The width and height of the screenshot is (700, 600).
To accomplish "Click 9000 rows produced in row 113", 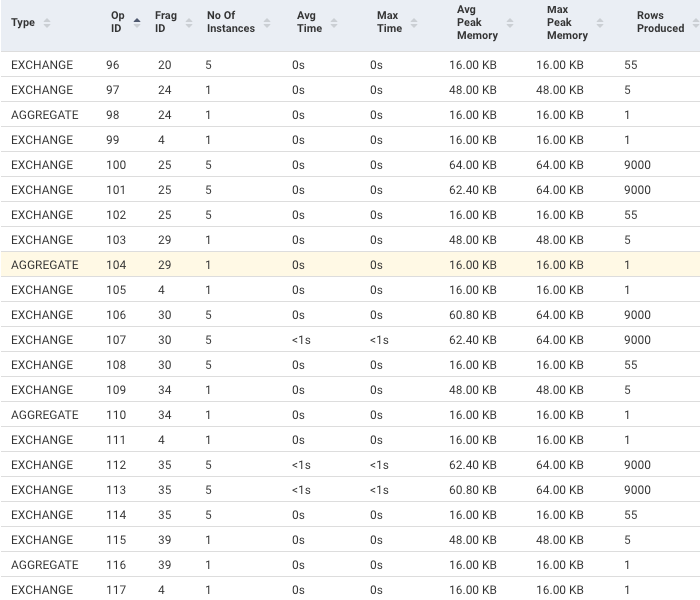I will tap(637, 490).
